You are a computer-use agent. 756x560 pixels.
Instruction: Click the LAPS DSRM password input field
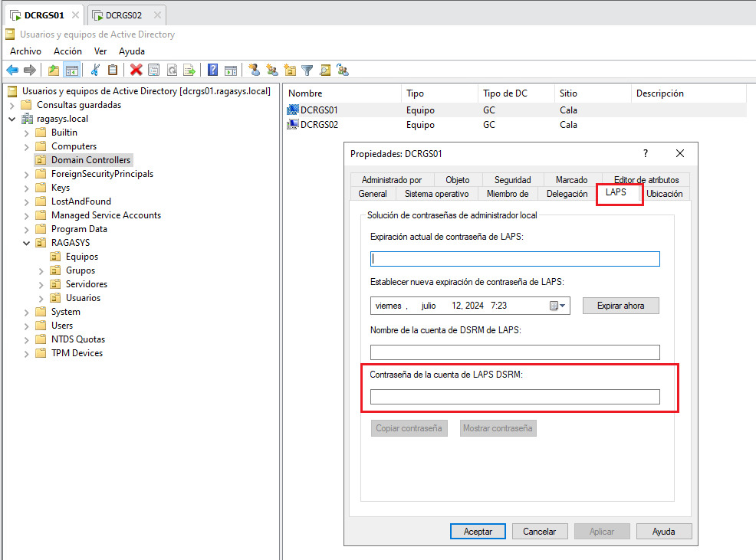coord(515,397)
